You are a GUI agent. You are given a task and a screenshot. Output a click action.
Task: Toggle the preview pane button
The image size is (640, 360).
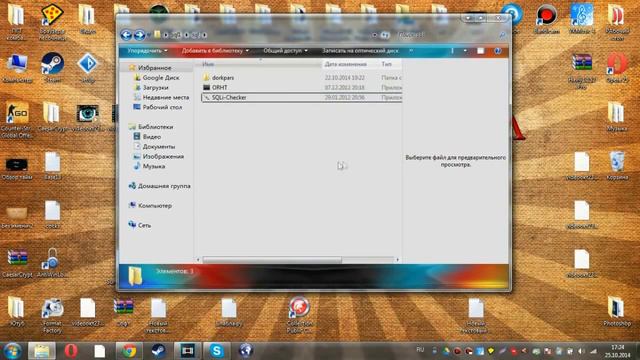point(480,51)
